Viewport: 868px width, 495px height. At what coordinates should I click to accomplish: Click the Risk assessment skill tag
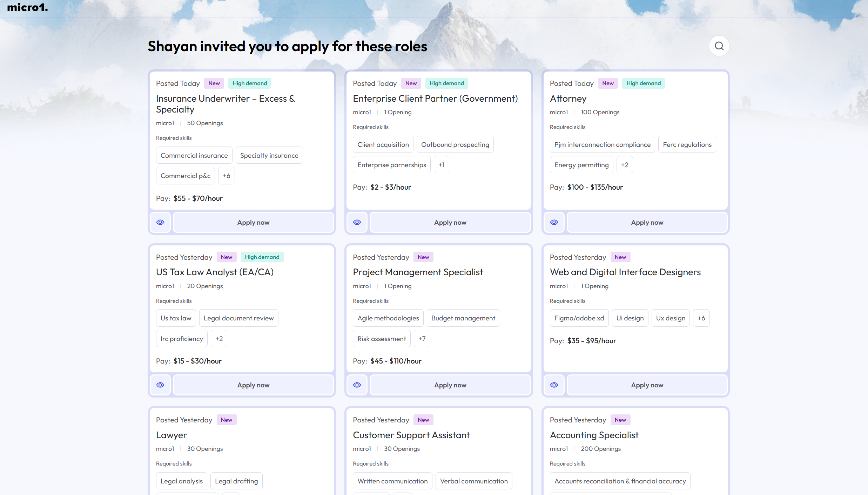(x=382, y=339)
